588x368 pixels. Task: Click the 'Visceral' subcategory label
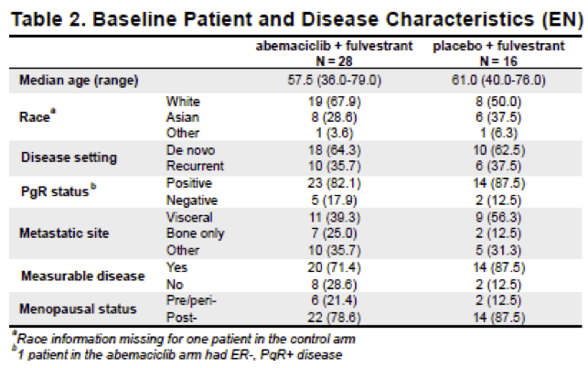click(x=187, y=218)
